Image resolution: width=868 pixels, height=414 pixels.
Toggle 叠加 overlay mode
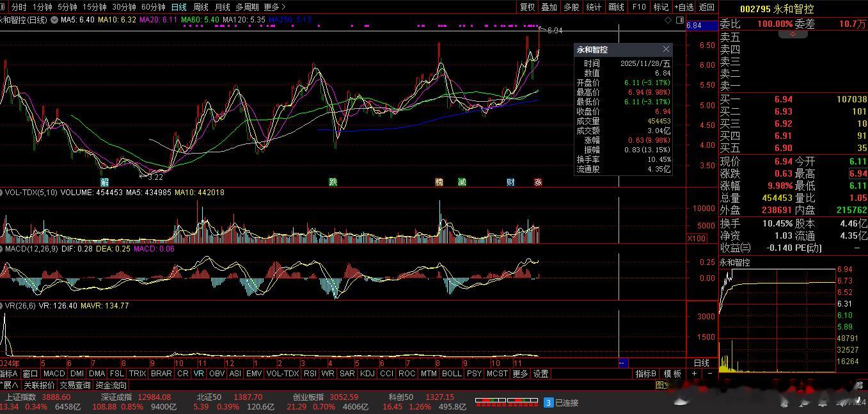549,7
